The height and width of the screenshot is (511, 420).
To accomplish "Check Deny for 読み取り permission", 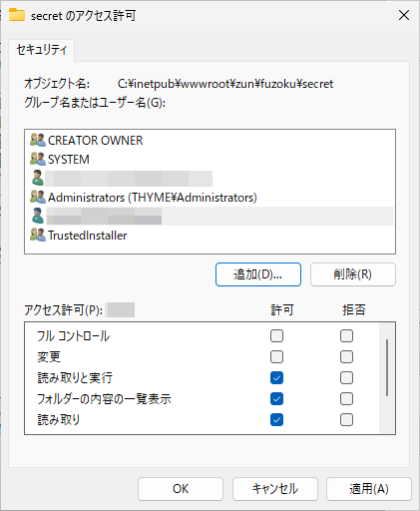I will [x=346, y=420].
